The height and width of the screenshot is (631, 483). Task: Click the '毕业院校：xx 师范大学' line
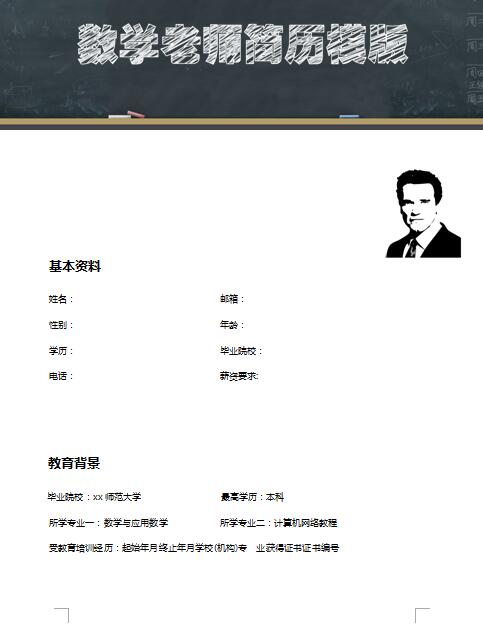pyautogui.click(x=95, y=497)
